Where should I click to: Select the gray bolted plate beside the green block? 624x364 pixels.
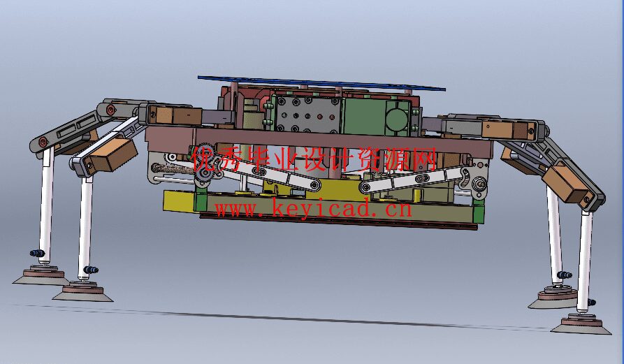pos(308,114)
